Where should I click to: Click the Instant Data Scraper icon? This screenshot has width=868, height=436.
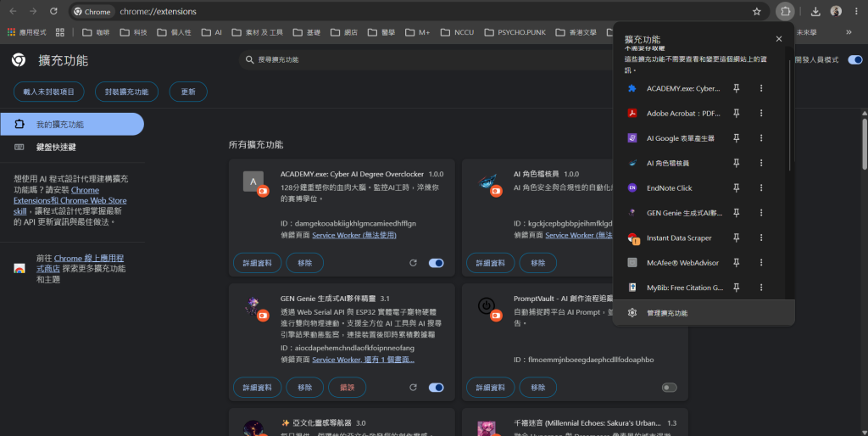tap(632, 238)
